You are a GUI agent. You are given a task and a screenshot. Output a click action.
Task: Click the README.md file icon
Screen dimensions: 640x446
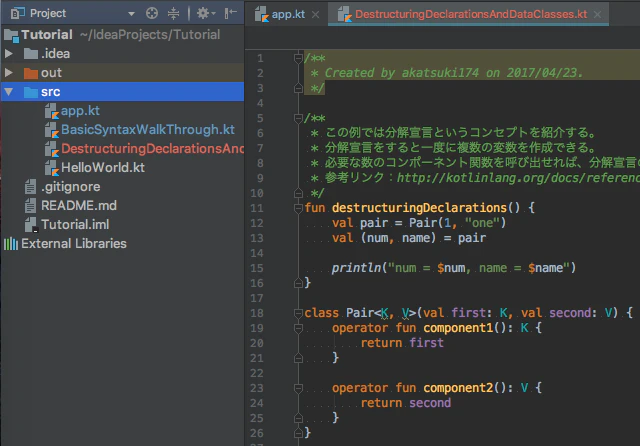click(30, 205)
